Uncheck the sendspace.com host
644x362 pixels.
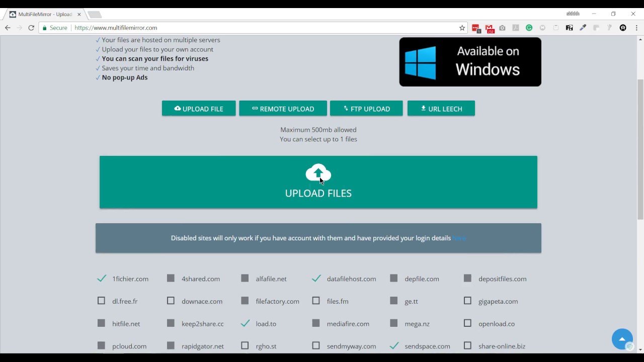pos(394,346)
